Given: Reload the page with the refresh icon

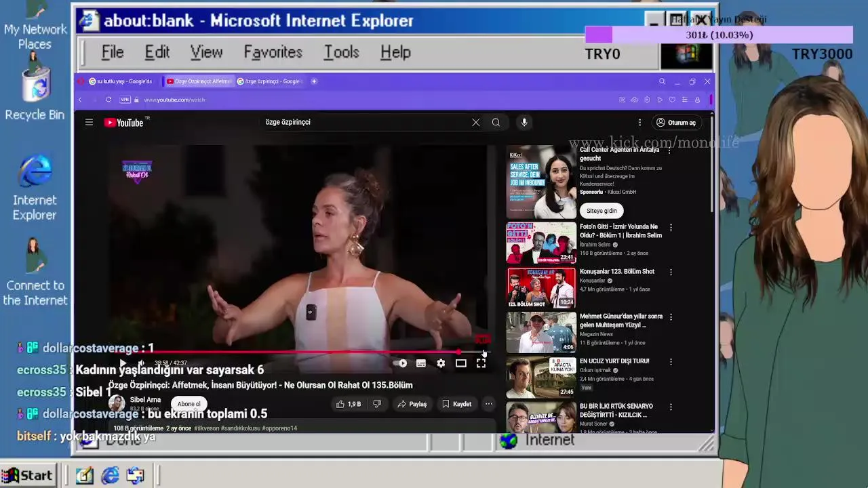Looking at the screenshot, I should coord(108,100).
